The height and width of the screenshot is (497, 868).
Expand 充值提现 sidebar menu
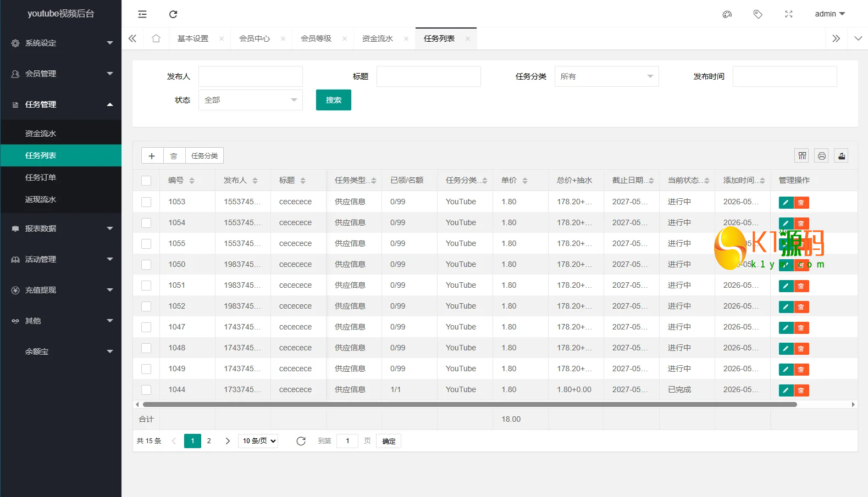(61, 290)
